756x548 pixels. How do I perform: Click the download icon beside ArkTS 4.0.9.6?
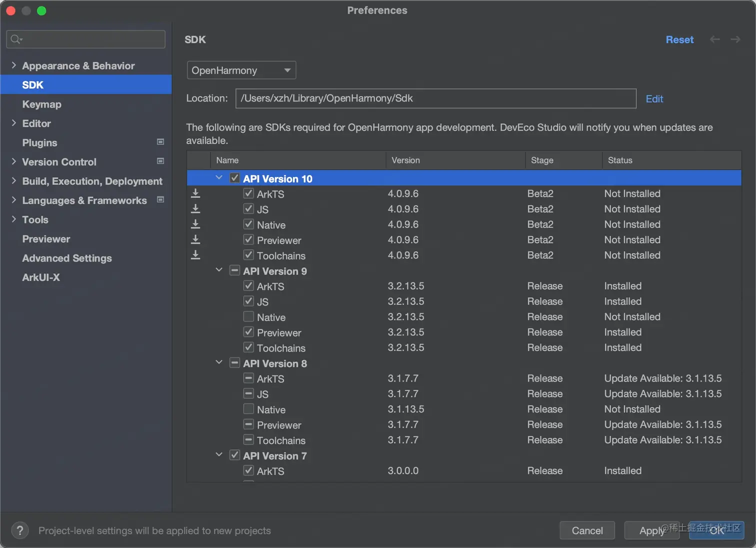[x=195, y=193]
